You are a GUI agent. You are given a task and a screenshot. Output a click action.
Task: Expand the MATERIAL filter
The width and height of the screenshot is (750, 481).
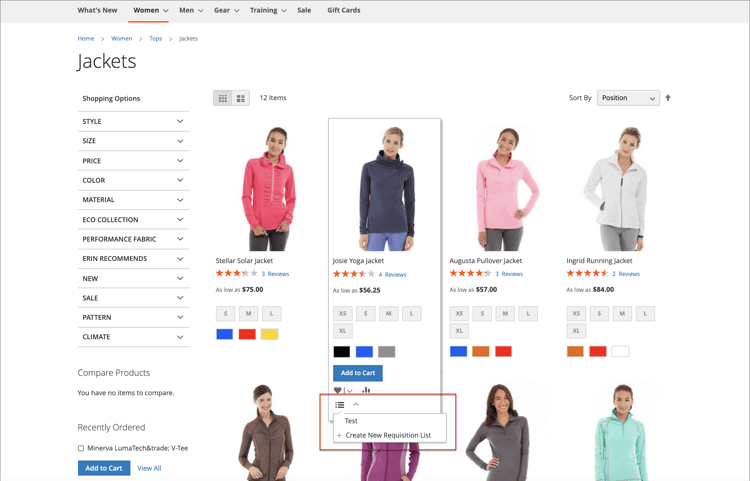pyautogui.click(x=133, y=200)
